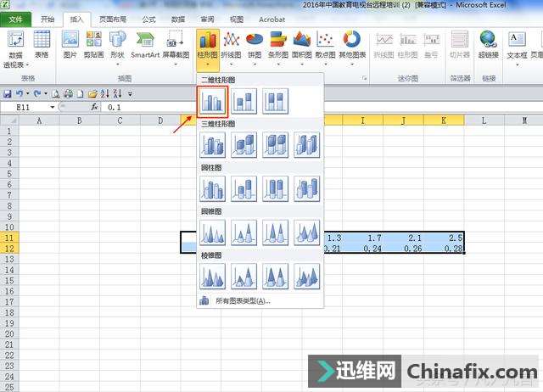The width and height of the screenshot is (543, 392).
Task: Open the Line chart dropdown
Action: pyautogui.click(x=231, y=49)
